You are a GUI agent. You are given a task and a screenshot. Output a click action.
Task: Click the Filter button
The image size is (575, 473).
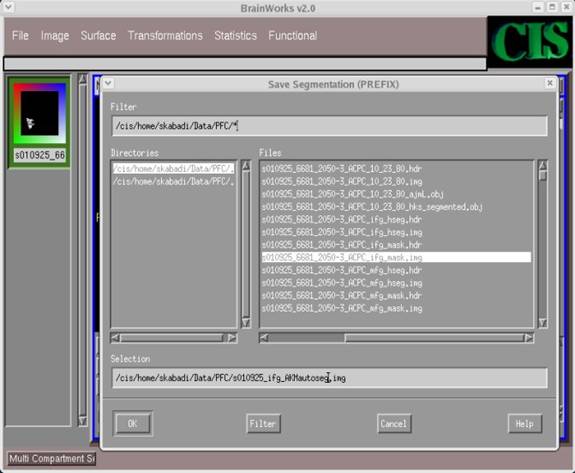[x=263, y=424]
